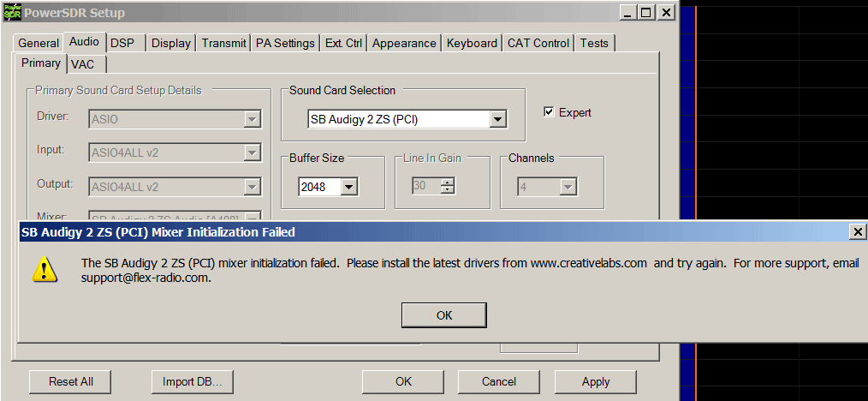The height and width of the screenshot is (401, 868).
Task: Maximize the PowerSDR Setup window
Action: coord(646,13)
